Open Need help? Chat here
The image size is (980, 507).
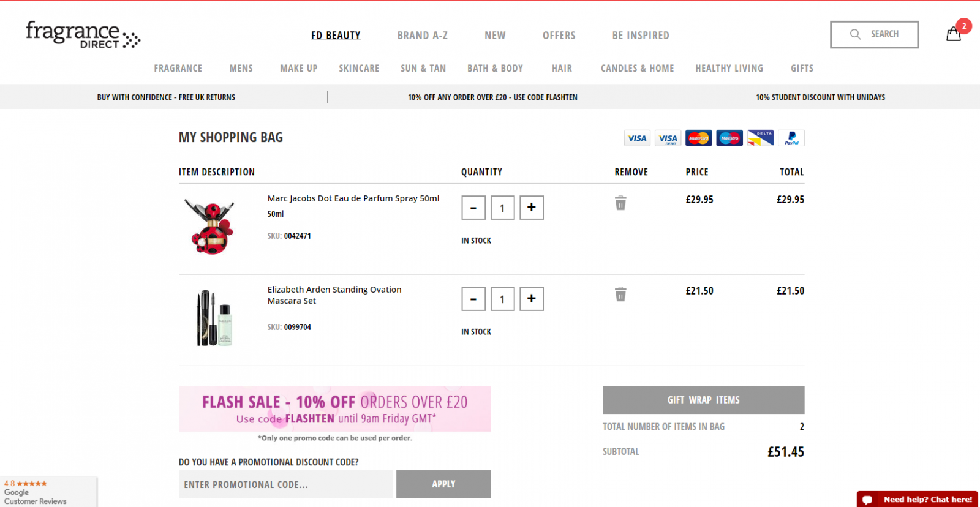918,499
